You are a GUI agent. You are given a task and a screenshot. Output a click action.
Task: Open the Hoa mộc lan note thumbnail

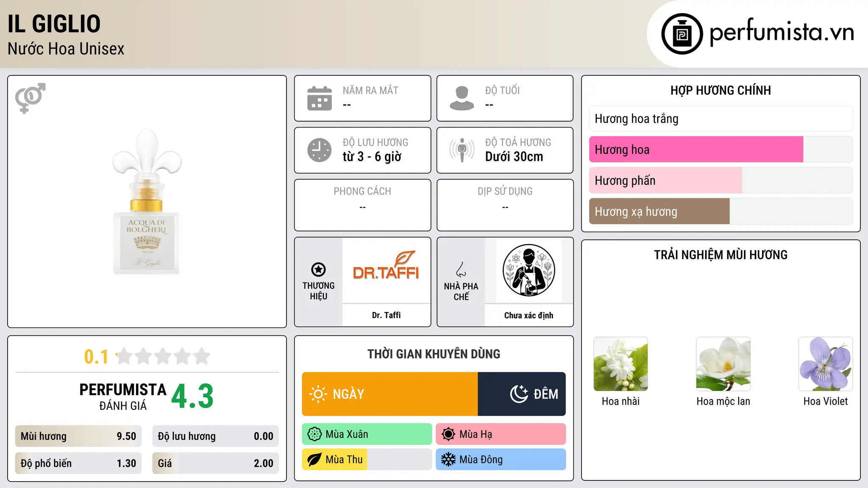[x=723, y=364]
